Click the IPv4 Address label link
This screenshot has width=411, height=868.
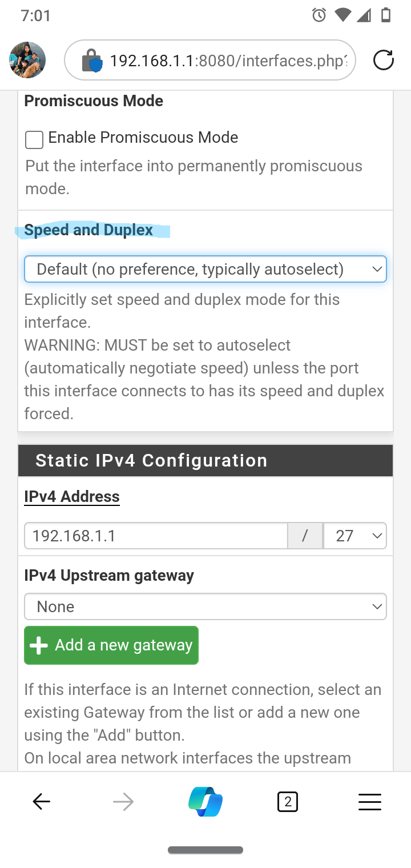click(x=72, y=496)
